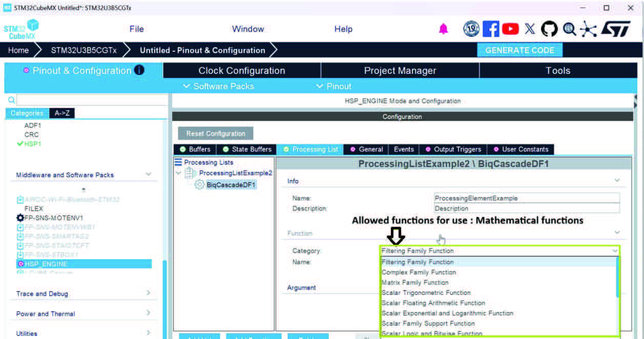Go to Home breadcrumb

click(x=18, y=50)
